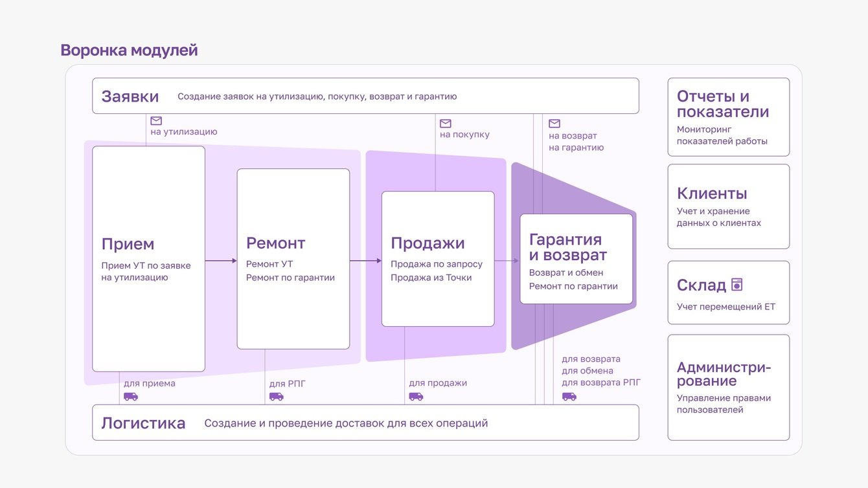Click 'на покупку' label

464,135
